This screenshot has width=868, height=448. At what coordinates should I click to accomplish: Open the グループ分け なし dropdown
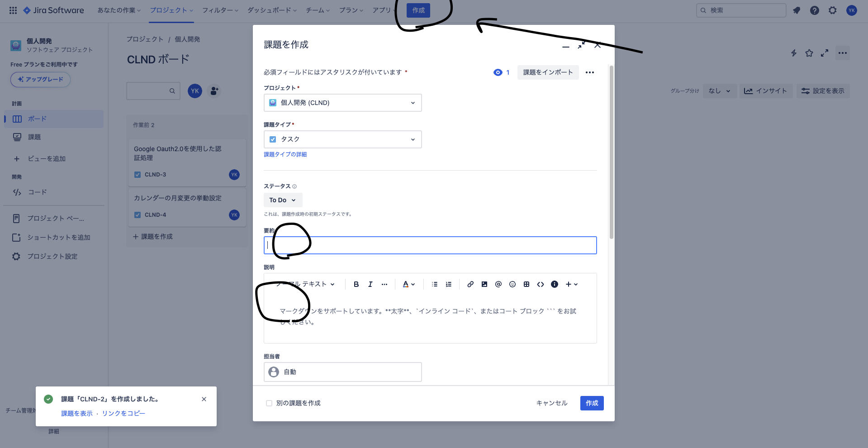719,91
